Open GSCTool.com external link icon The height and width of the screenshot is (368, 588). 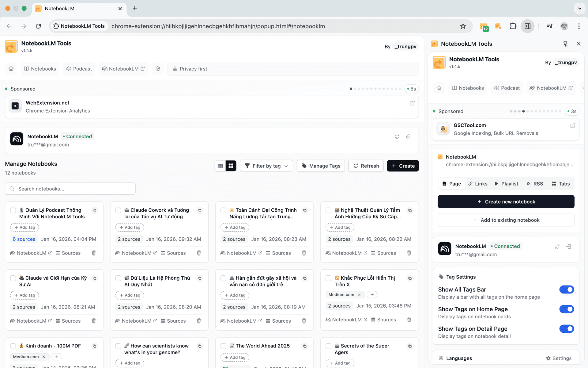click(573, 125)
